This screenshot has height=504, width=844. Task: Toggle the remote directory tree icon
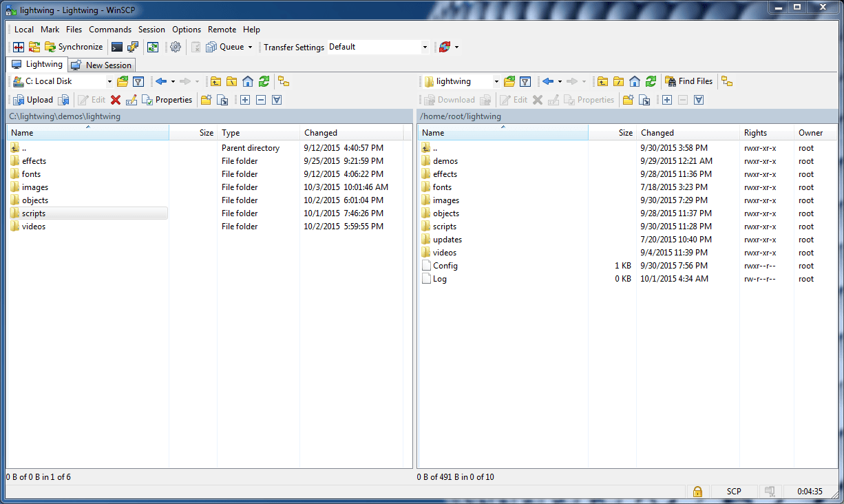tap(727, 81)
